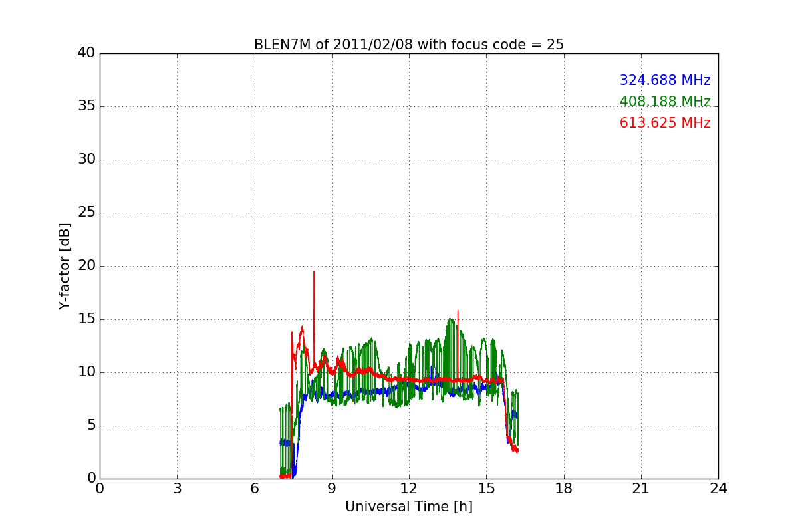Click y-axis tick label 20

86,266
